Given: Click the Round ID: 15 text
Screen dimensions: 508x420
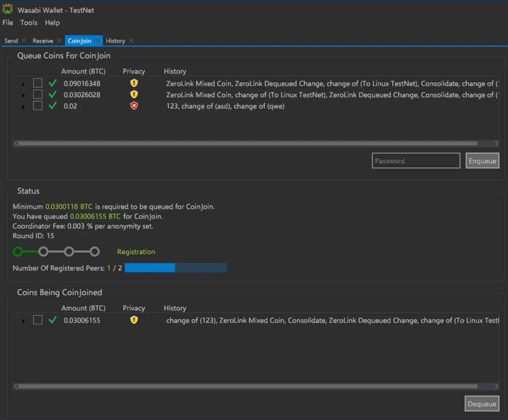Looking at the screenshot, I should [x=33, y=236].
